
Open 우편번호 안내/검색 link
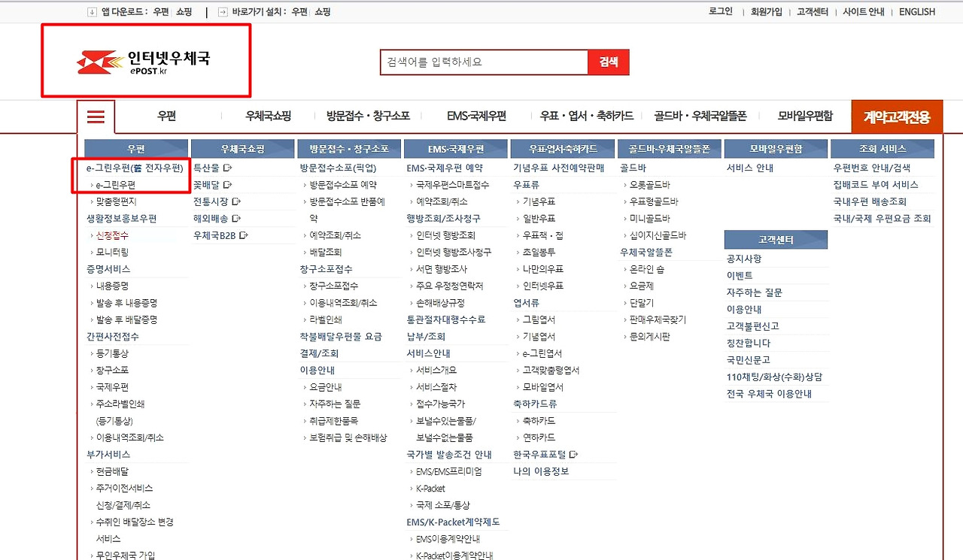click(871, 168)
